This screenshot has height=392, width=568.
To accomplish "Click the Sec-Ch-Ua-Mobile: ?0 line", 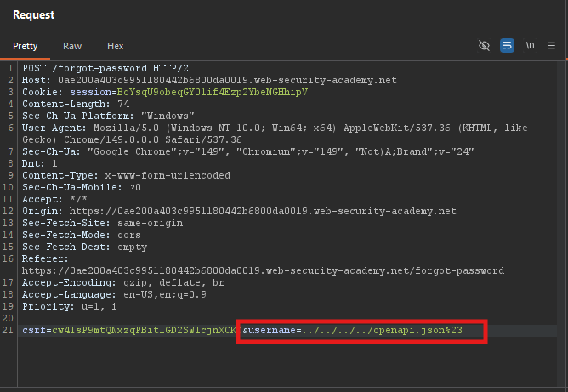I will pyautogui.click(x=82, y=187).
